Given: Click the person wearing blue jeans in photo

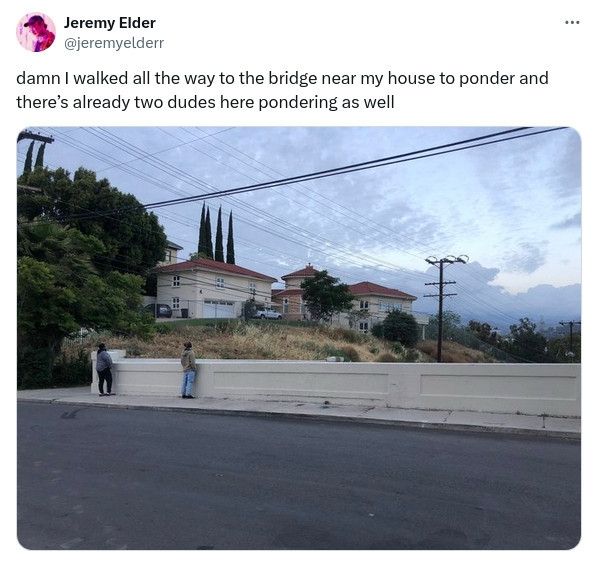Looking at the screenshot, I should tap(188, 370).
